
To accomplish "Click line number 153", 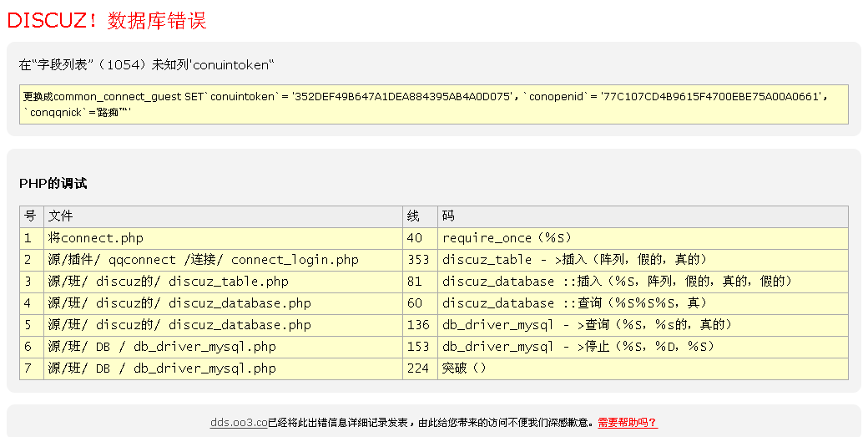I will tap(420, 347).
